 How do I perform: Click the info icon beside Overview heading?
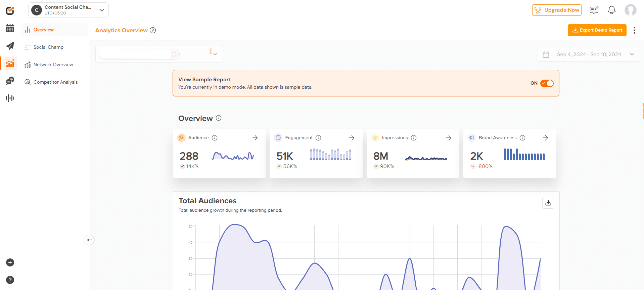[219, 118]
